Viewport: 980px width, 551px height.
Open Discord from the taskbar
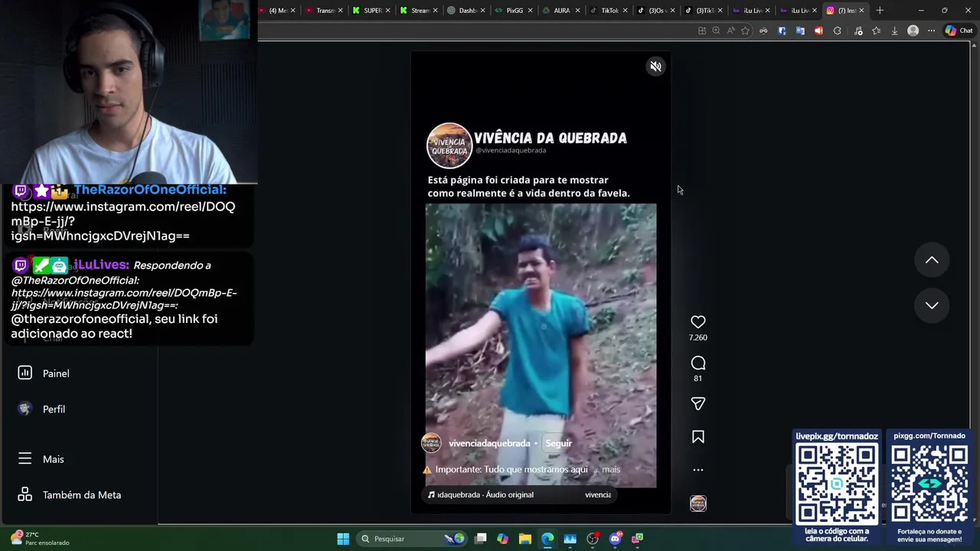tap(615, 539)
